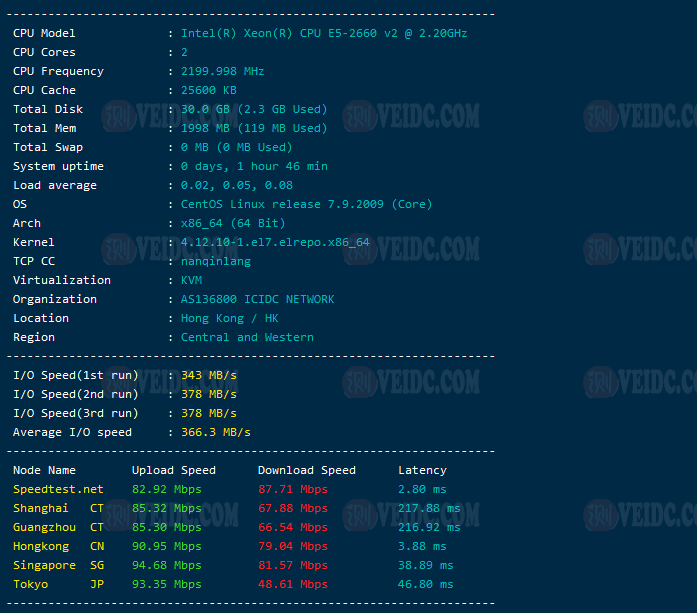Click the Load average label
Screen dimensions: 697x613
click(x=54, y=185)
